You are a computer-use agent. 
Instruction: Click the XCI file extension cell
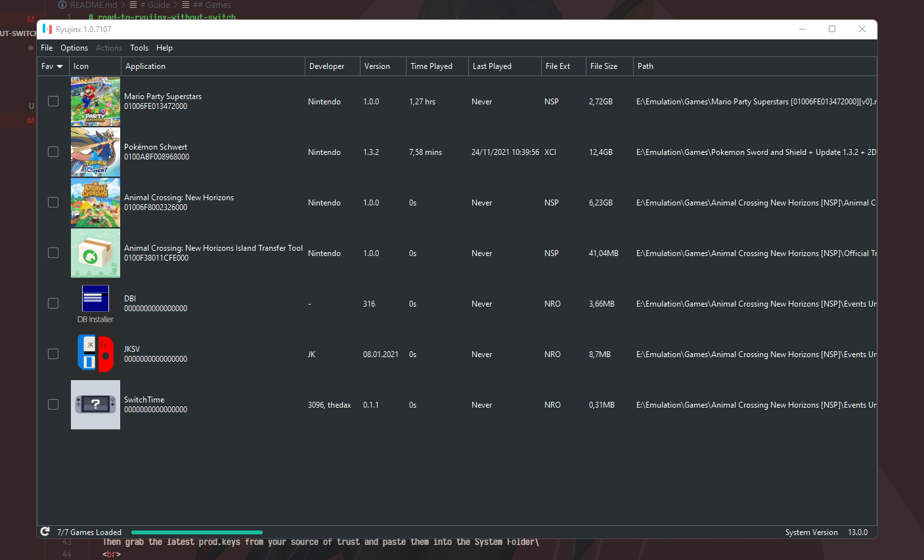[x=550, y=152]
